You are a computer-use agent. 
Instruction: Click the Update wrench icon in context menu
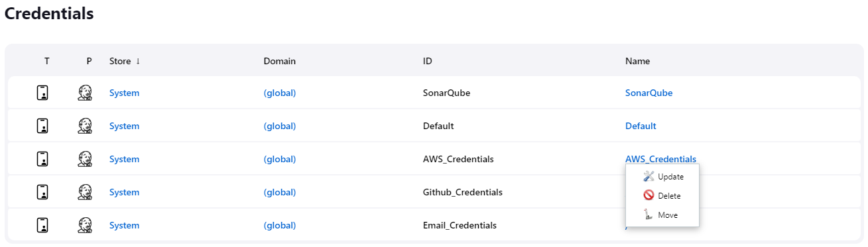[649, 176]
